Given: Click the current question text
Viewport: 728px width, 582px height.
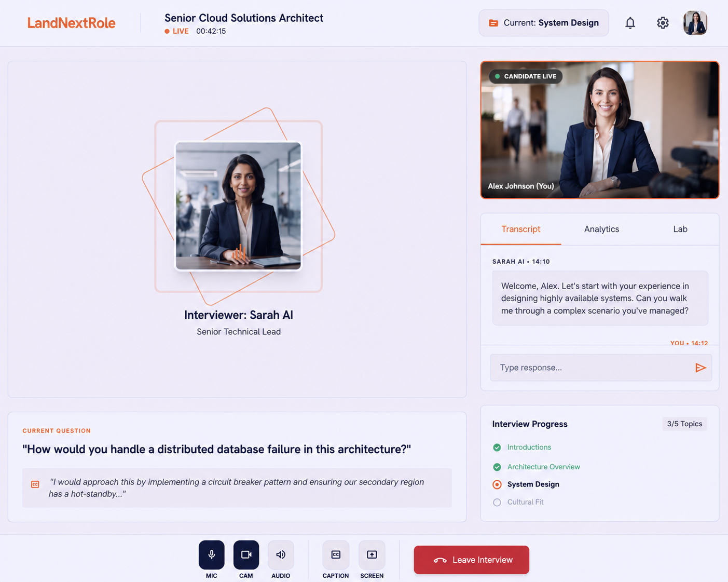Looking at the screenshot, I should (216, 449).
